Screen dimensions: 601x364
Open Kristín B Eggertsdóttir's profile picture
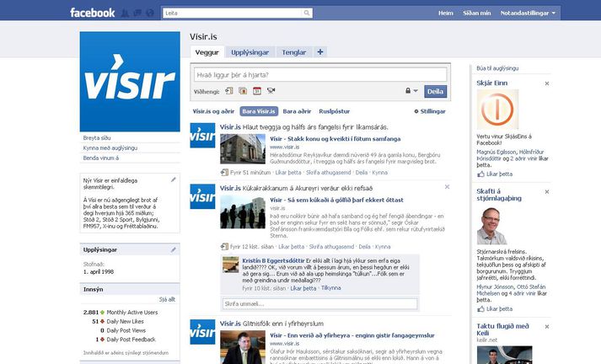tap(231, 265)
